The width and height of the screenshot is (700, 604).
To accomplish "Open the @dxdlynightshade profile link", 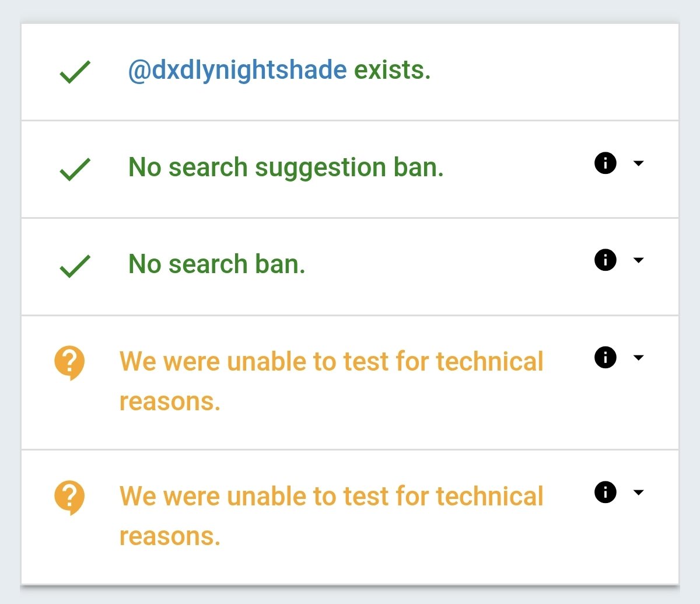I will point(237,71).
